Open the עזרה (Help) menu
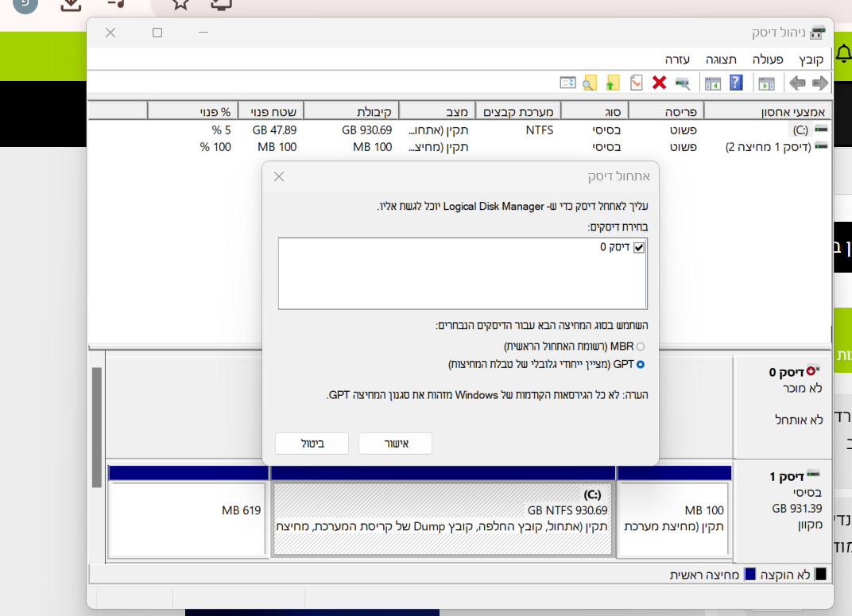The width and height of the screenshot is (852, 616). 678,60
